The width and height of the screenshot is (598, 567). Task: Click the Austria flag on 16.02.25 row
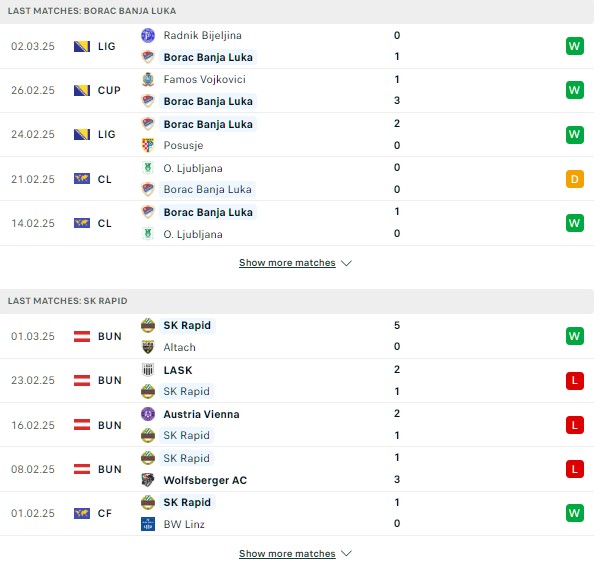tap(82, 425)
